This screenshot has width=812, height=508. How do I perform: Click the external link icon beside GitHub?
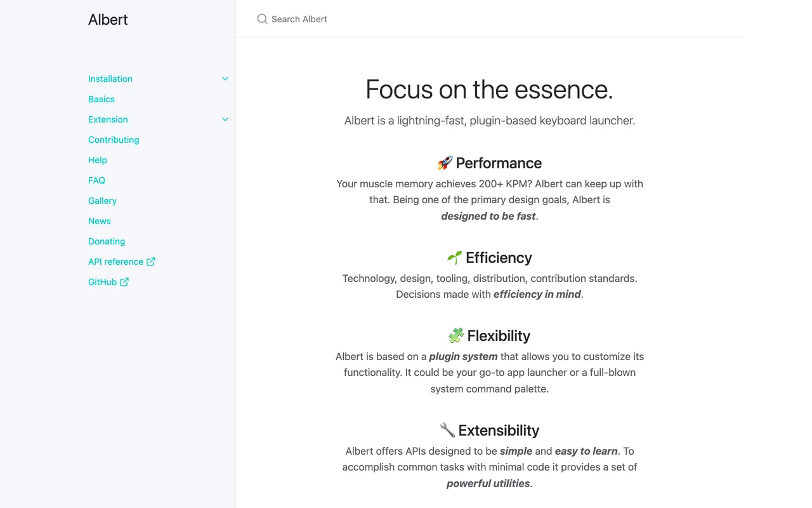pos(124,282)
